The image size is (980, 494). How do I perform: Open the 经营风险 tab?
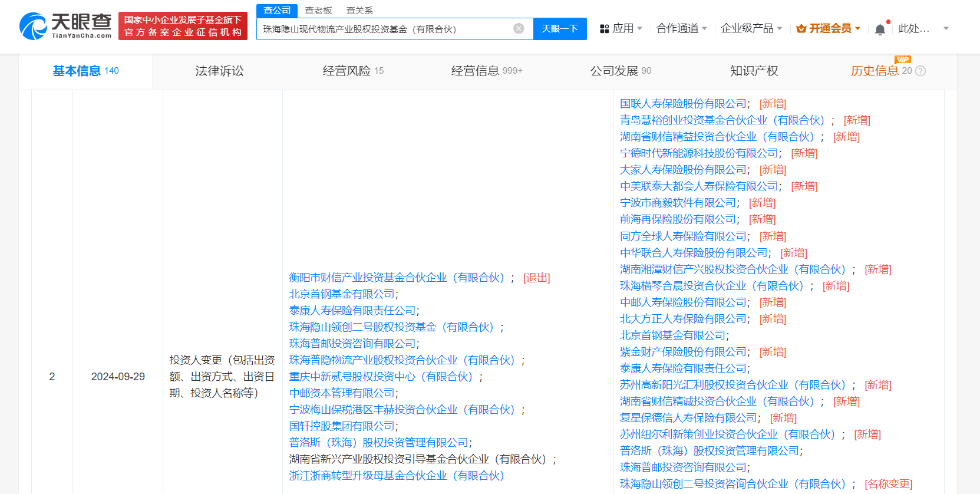pyautogui.click(x=353, y=71)
